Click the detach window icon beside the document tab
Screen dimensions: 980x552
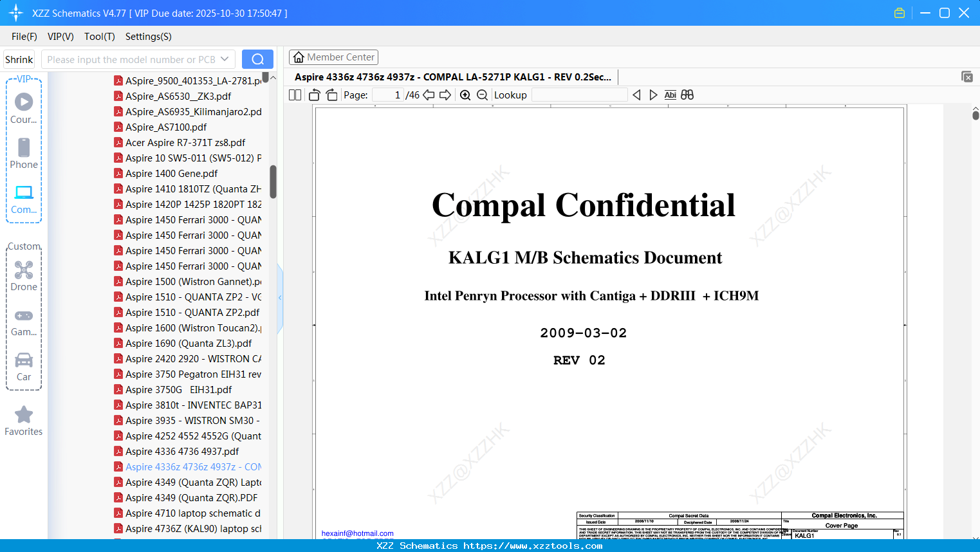point(966,77)
